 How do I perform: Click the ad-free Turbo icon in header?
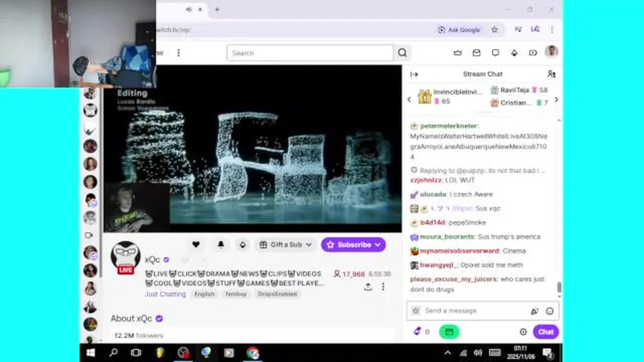pyautogui.click(x=533, y=53)
